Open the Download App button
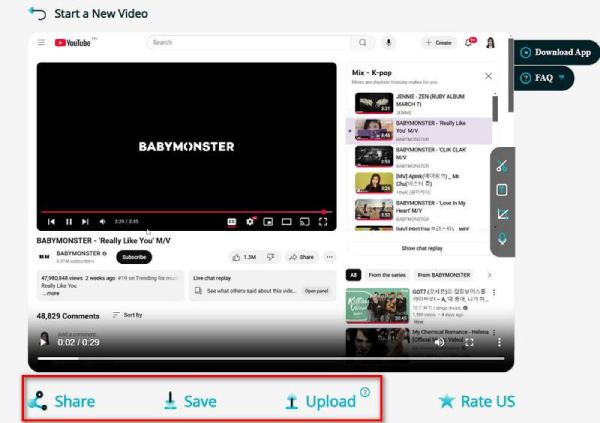 click(x=556, y=52)
